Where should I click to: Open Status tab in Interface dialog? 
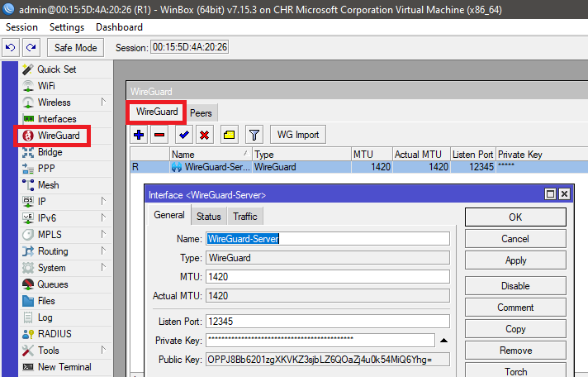pyautogui.click(x=208, y=217)
